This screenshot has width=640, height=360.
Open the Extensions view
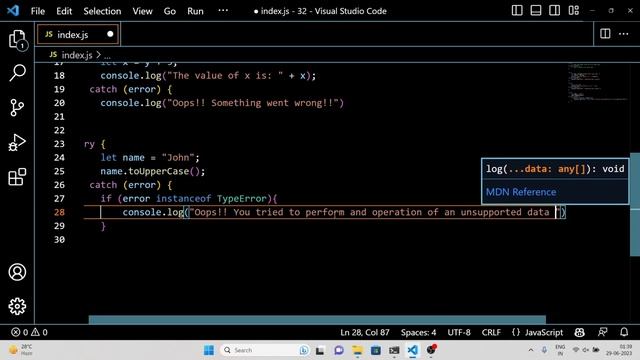pos(17,177)
